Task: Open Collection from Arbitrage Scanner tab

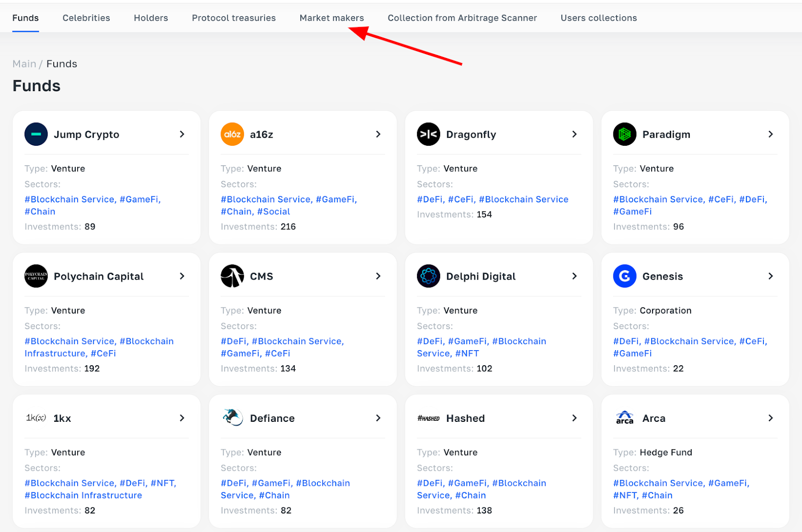Action: click(x=462, y=18)
